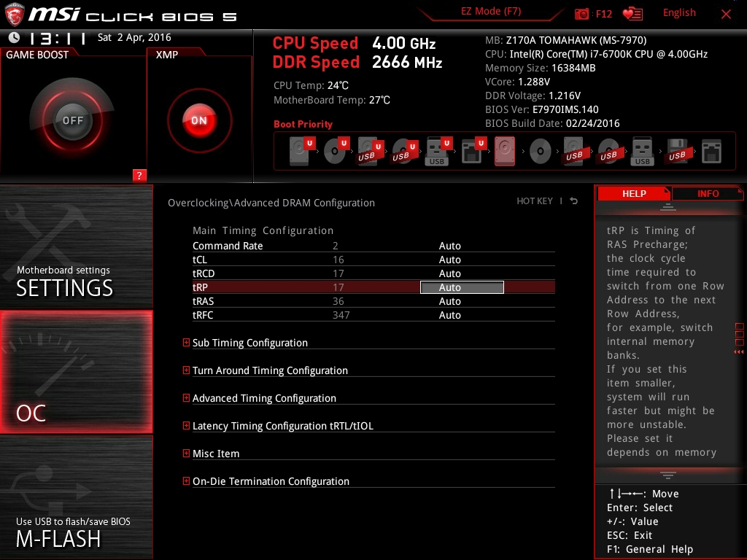This screenshot has height=560, width=747.
Task: Change language from English
Action: 679,13
